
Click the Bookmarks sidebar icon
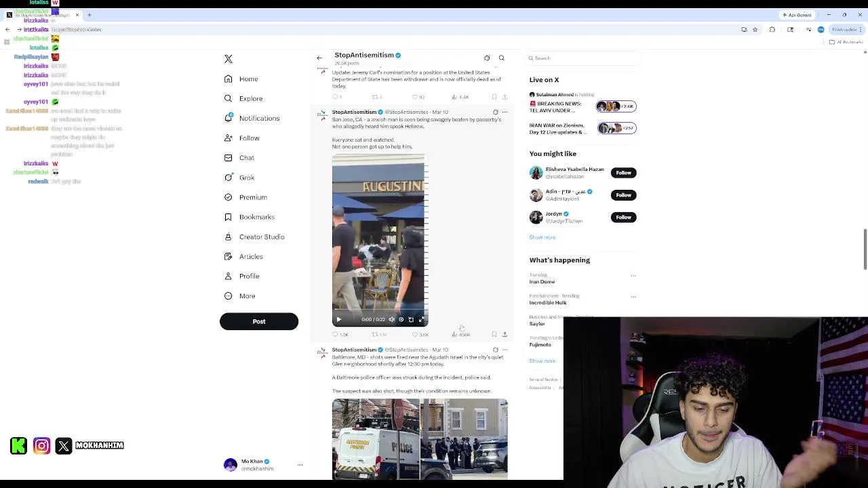click(229, 217)
